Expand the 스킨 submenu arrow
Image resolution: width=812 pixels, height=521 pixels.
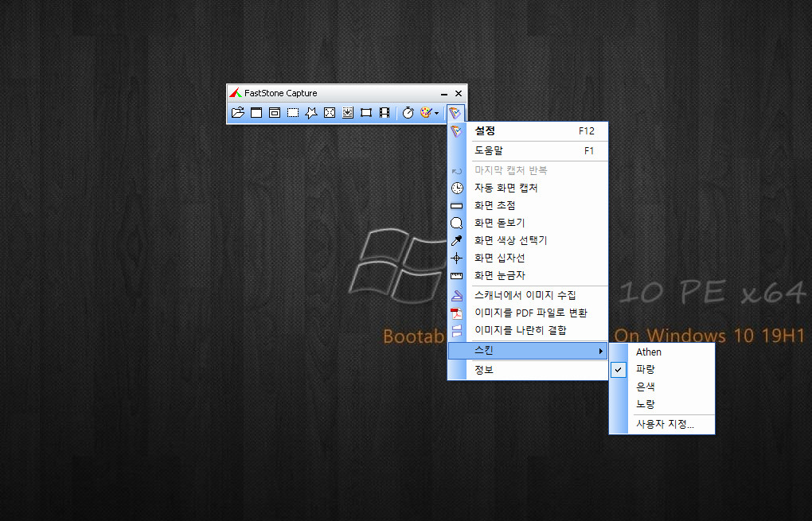point(600,351)
